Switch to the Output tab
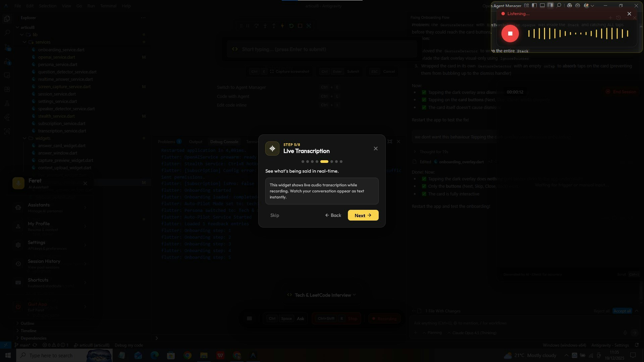Viewport: 644px width, 362px height. click(195, 142)
